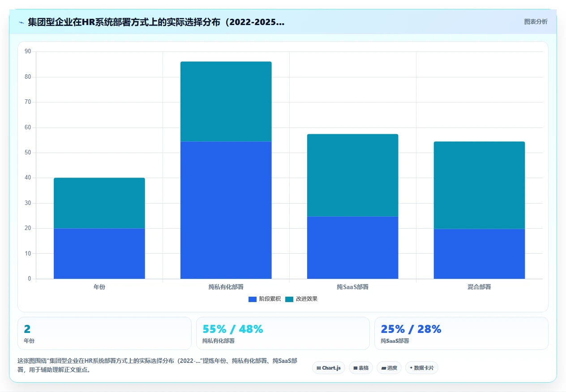This screenshot has height=392, width=566.
Task: Click the lightning icon beside the chart title
Action: (21, 22)
